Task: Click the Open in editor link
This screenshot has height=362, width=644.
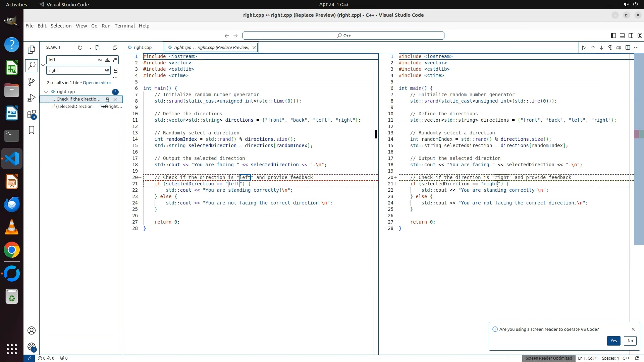Action: 97,83
